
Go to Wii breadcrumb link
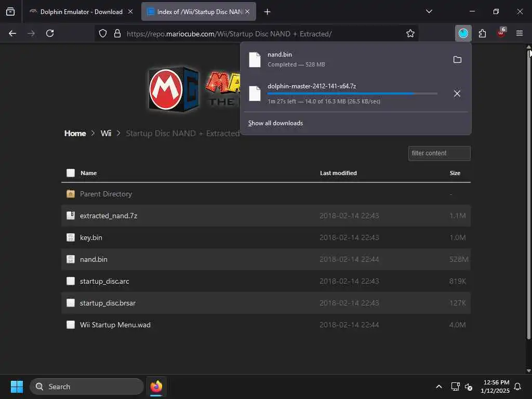106,134
